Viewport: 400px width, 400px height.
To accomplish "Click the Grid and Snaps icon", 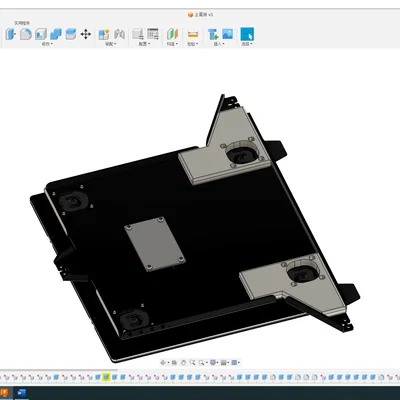I will pyautogui.click(x=224, y=362).
